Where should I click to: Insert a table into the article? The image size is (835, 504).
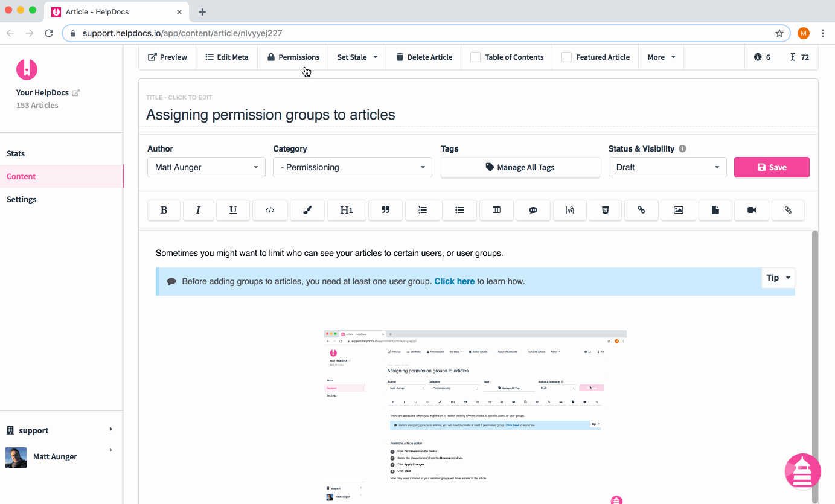(x=496, y=210)
